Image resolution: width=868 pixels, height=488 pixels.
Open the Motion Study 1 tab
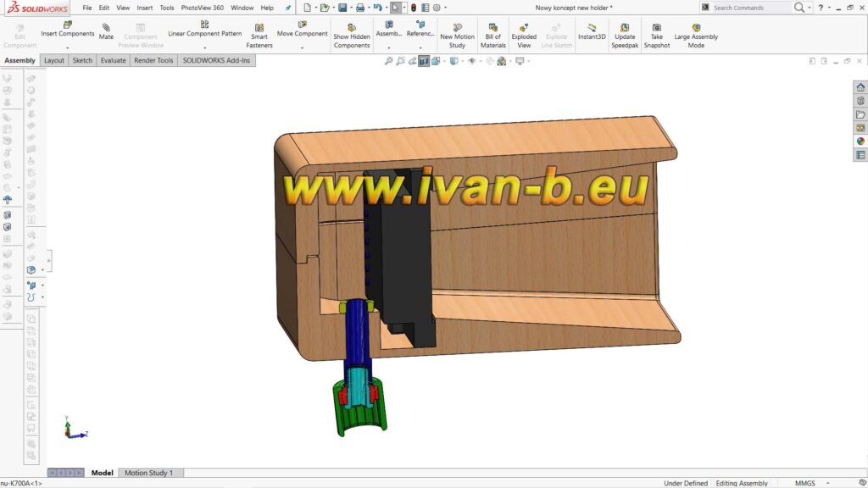click(x=149, y=473)
